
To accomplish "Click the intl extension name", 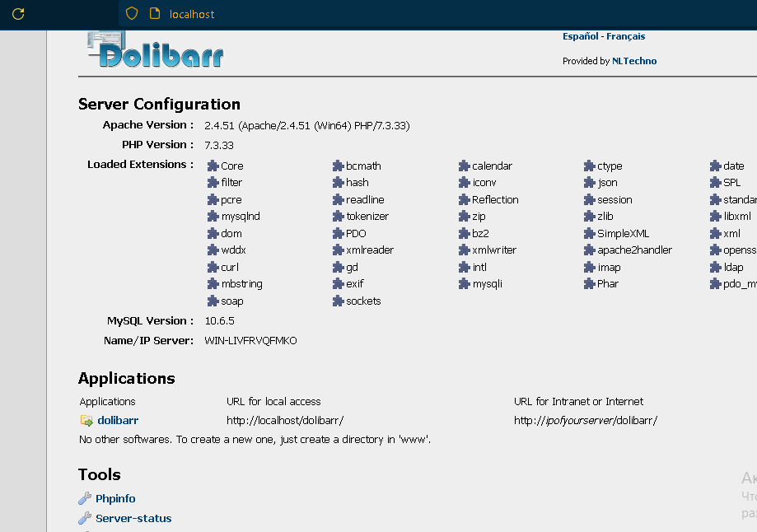I will (x=479, y=268).
